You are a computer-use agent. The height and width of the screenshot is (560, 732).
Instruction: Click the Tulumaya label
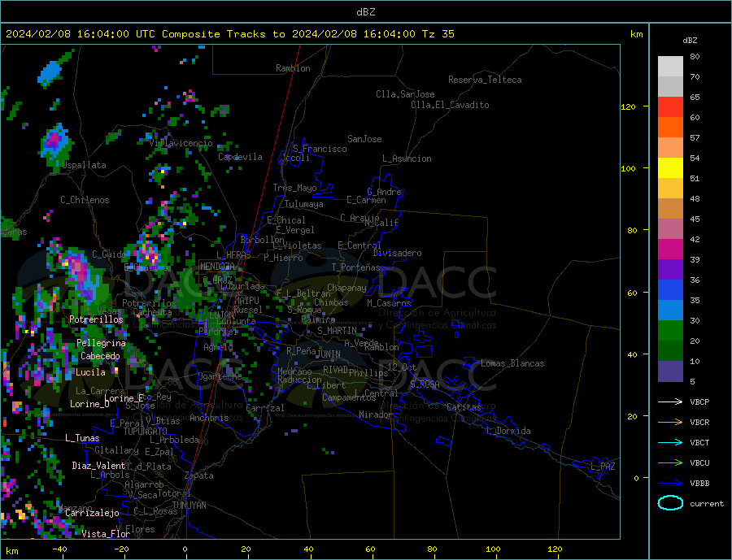[304, 204]
